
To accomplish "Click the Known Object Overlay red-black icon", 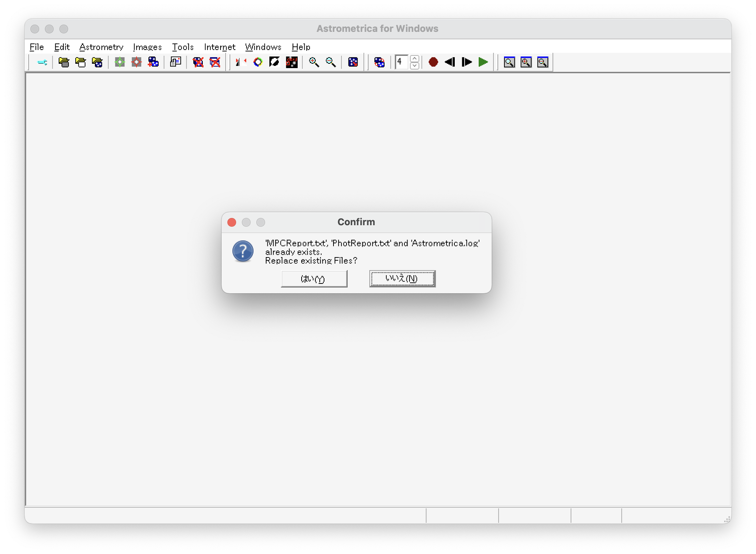I will 292,62.
